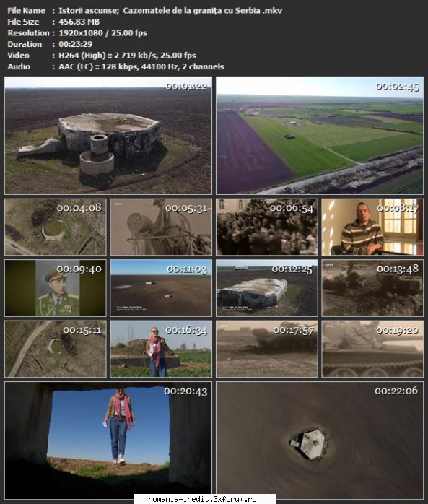Open the sepia landscape thumbnail at 00:17:57
The width and height of the screenshot is (428, 504).
tap(267, 349)
